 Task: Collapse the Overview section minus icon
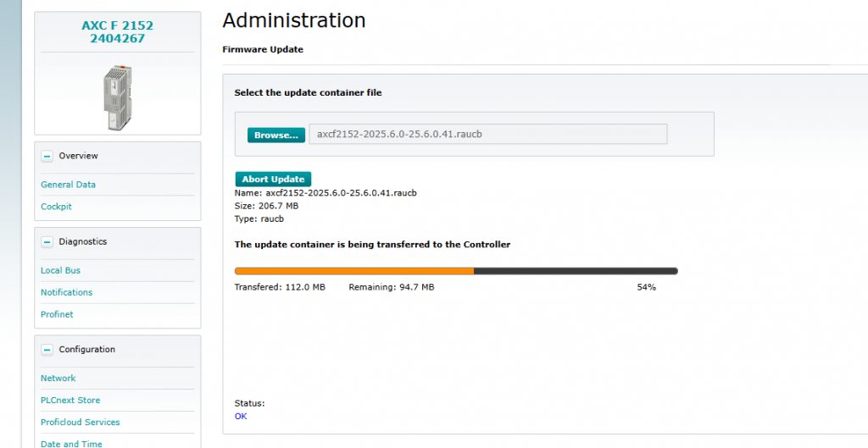click(x=47, y=156)
